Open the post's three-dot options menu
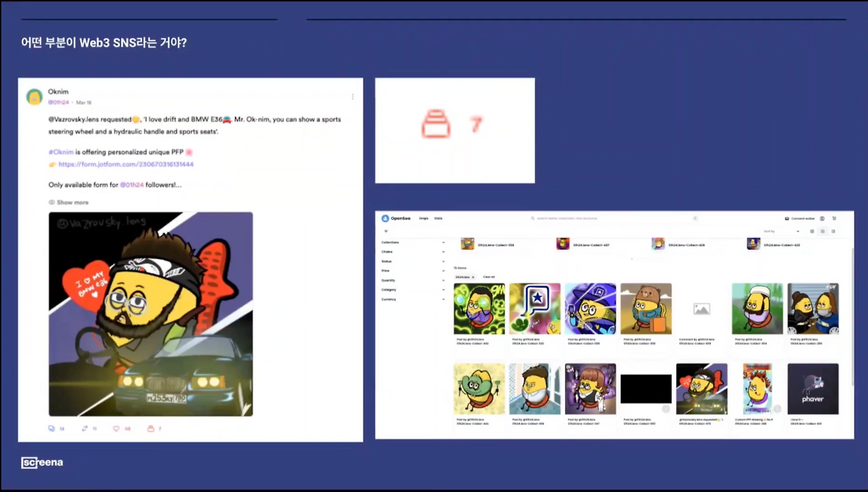Viewport: 868px width, 492px height. (353, 97)
